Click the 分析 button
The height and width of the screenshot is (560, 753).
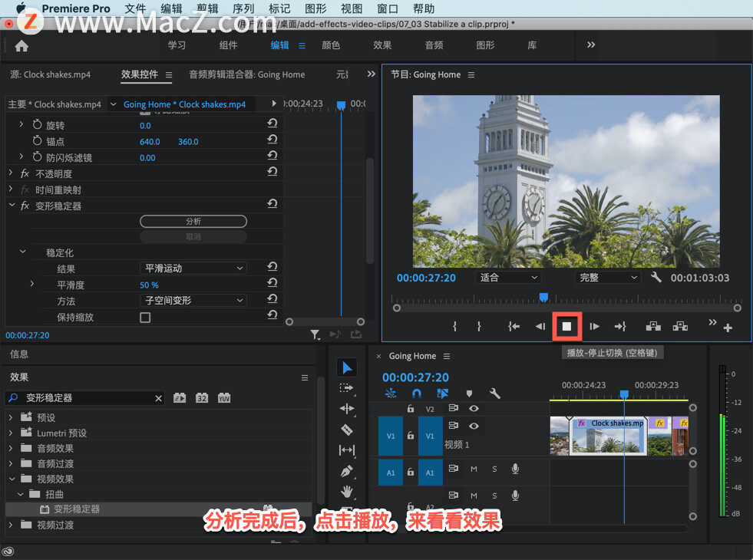point(193,221)
